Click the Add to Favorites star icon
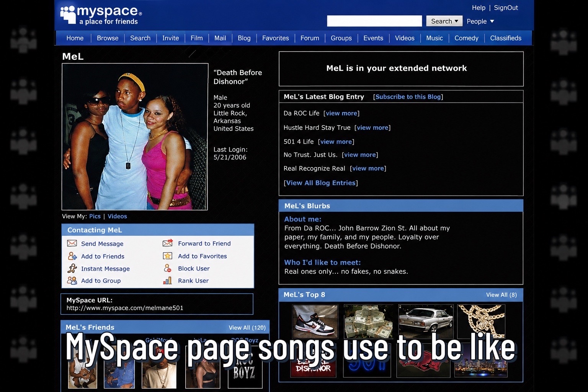Image resolution: width=588 pixels, height=392 pixels. point(168,256)
